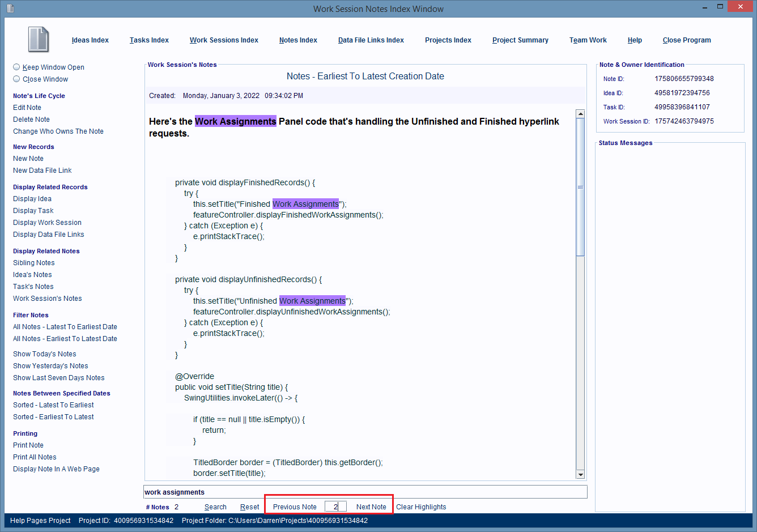Image resolution: width=757 pixels, height=532 pixels.
Task: Click Sorted - Earliest To Latest
Action: click(53, 417)
